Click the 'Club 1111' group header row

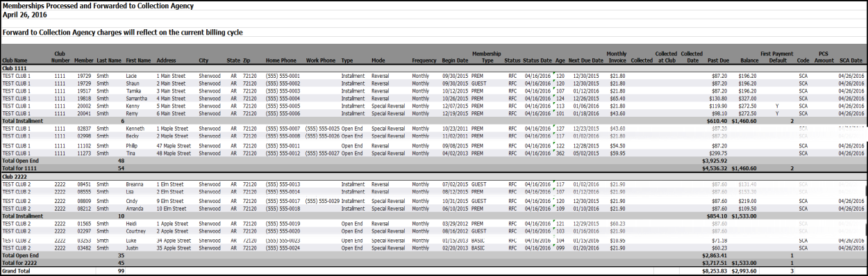coord(433,69)
